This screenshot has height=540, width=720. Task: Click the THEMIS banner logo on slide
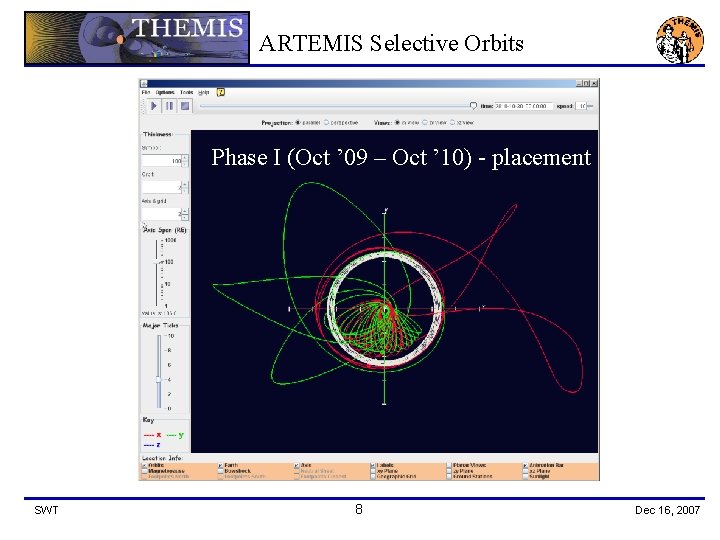(137, 38)
